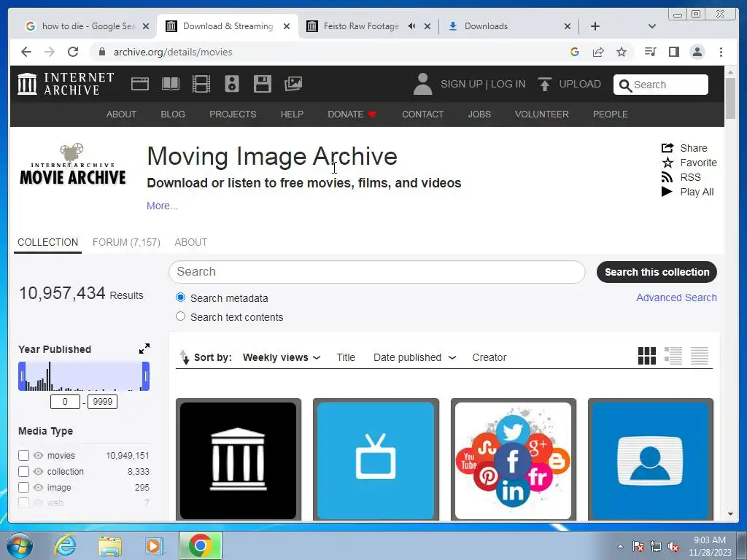The height and width of the screenshot is (560, 747).
Task: Check the movies media type checkbox
Action: [24, 455]
